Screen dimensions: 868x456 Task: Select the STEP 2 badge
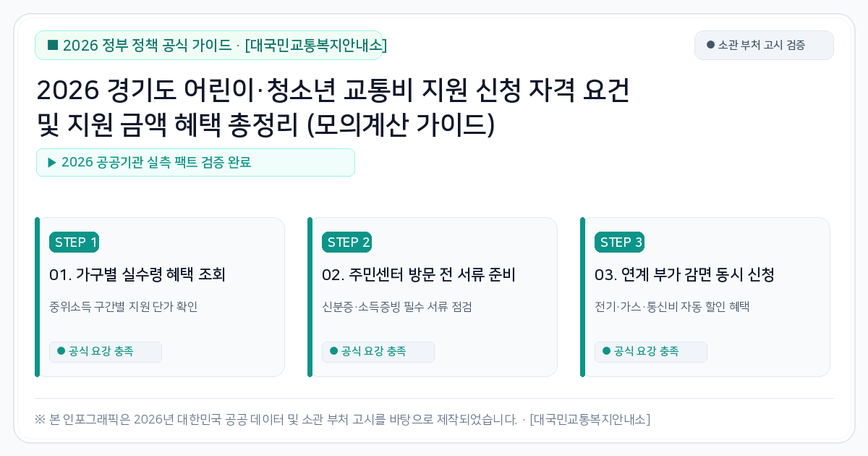346,242
